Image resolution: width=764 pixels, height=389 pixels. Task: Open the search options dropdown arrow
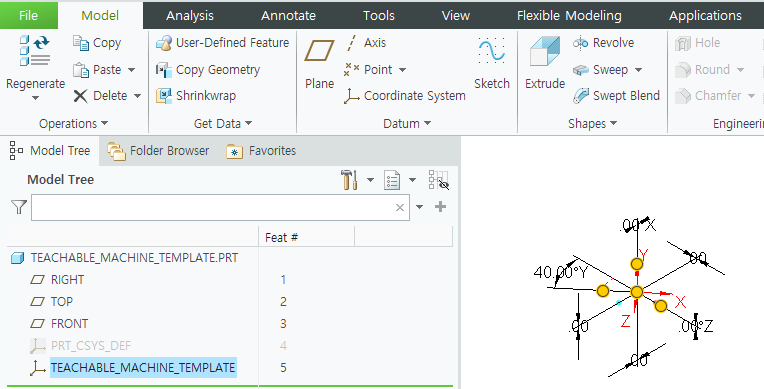click(x=420, y=207)
